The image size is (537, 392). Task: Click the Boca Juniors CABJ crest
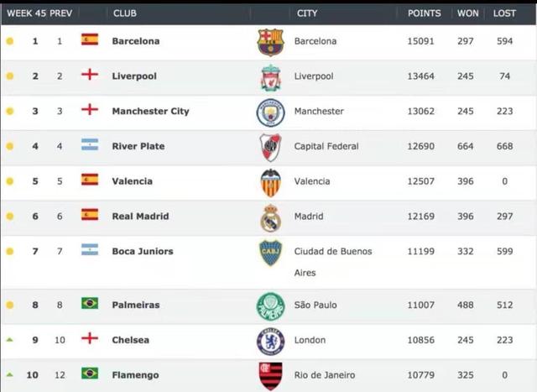[x=270, y=253]
